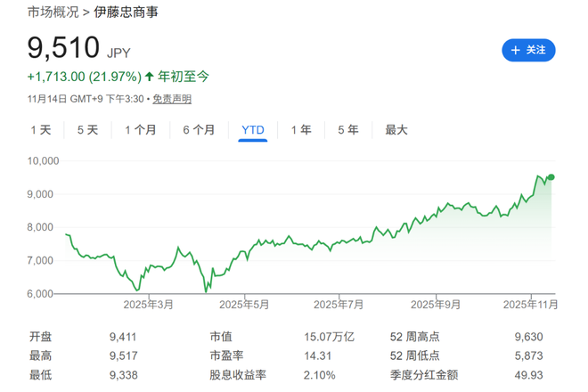Switch to the 6 个月 range tab
This screenshot has height=392, width=588.
(x=199, y=130)
